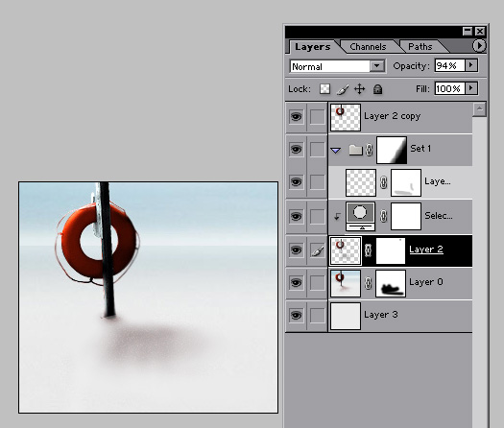Click the clipping arrow on Selec... layer

[x=337, y=217]
